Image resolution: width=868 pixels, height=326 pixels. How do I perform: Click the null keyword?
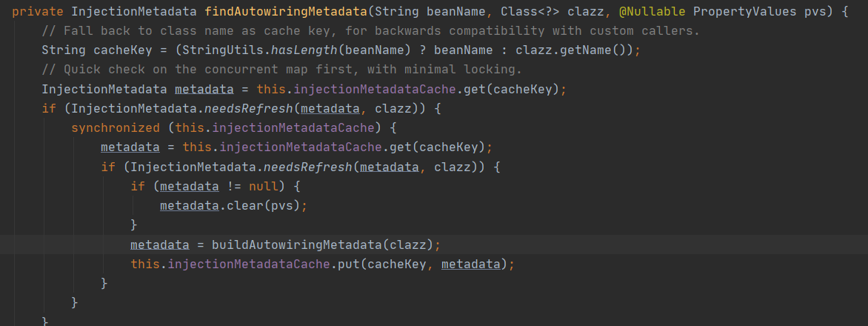pos(263,186)
